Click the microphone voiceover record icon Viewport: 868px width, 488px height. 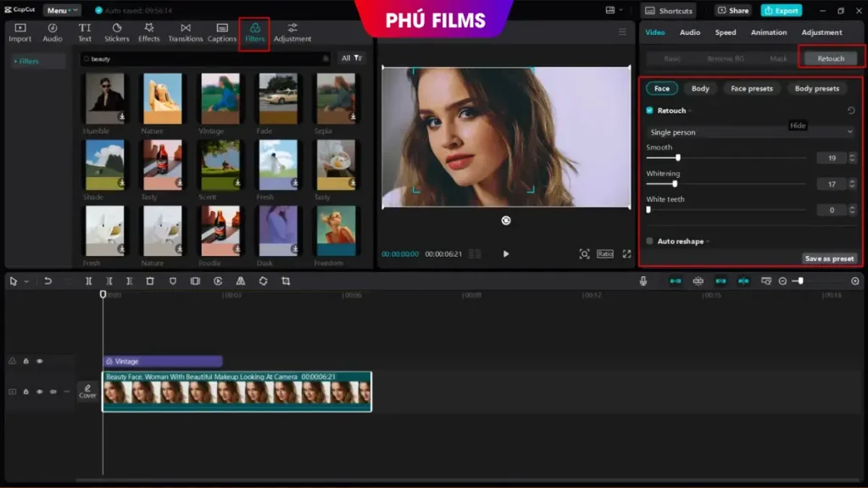(x=643, y=281)
